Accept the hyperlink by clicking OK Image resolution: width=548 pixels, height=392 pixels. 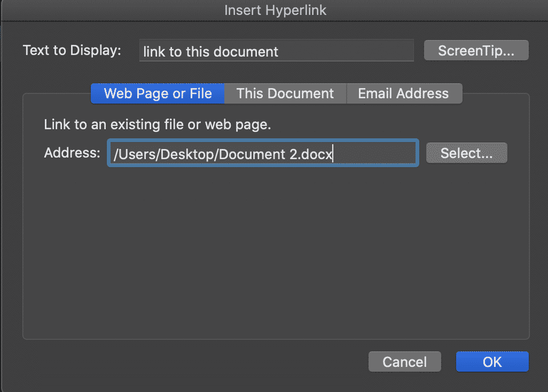point(491,362)
